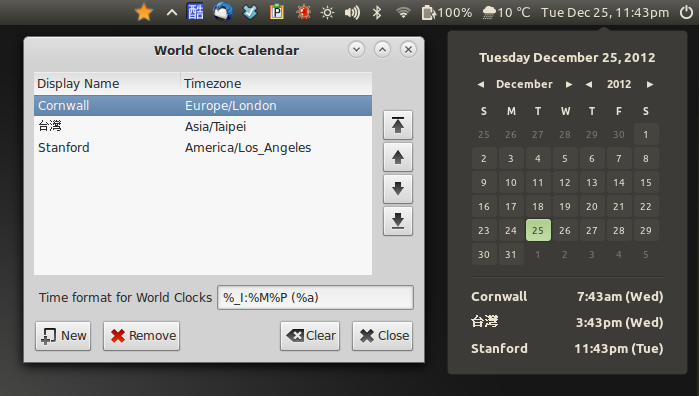Viewport: 699px width, 396px height.
Task: Select December 12 in calendar
Action: (565, 182)
